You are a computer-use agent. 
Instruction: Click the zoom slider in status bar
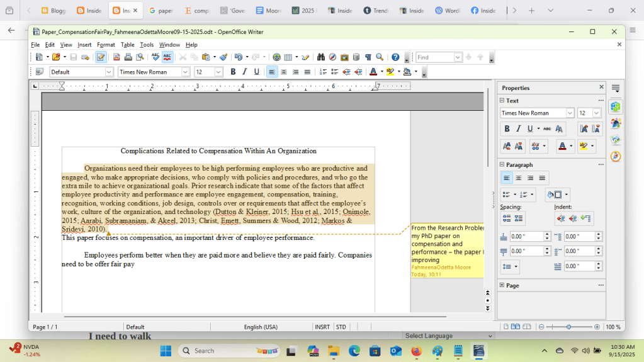(x=568, y=327)
